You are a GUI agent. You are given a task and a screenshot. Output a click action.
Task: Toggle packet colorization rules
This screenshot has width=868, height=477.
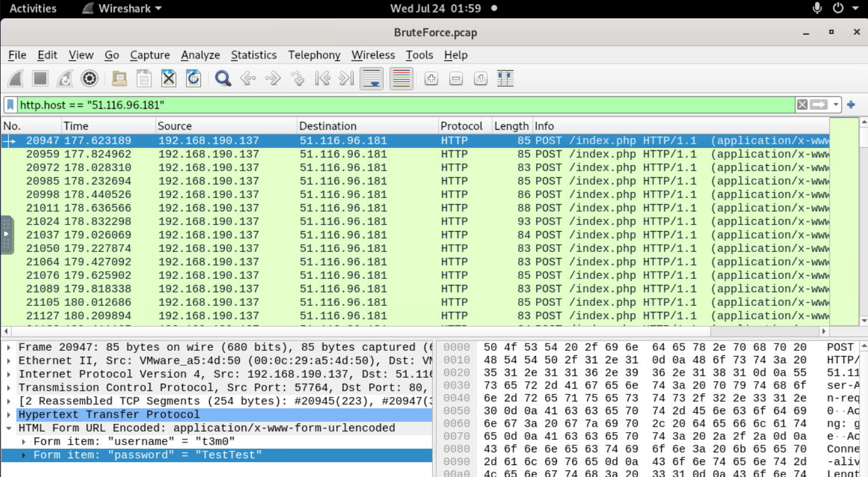tap(401, 78)
